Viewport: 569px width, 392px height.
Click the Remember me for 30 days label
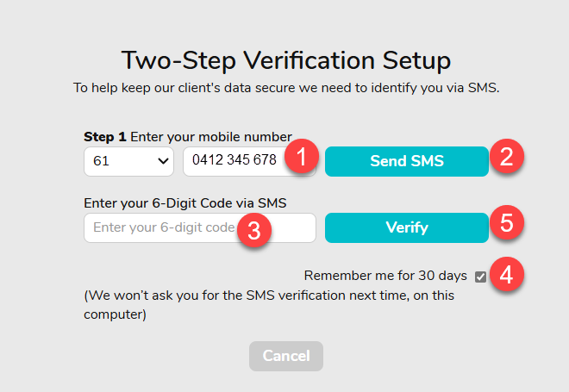pos(385,276)
